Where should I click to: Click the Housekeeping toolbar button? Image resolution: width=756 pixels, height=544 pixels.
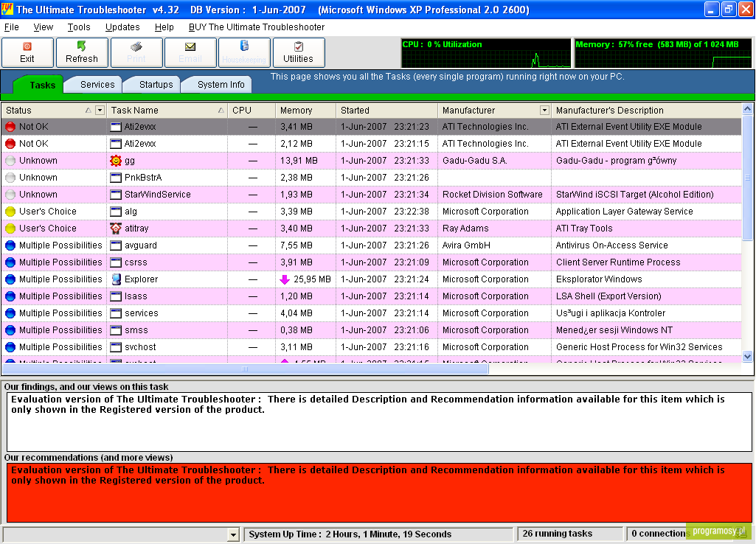pos(244,52)
